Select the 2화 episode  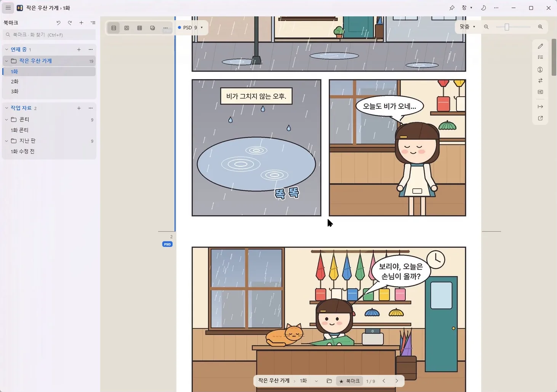point(49,81)
